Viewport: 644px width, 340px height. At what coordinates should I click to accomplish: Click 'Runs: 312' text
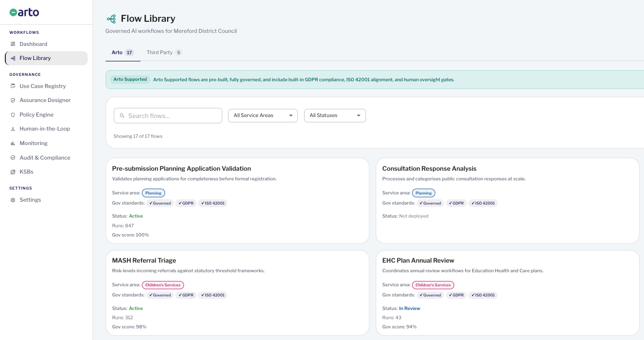pos(123,318)
